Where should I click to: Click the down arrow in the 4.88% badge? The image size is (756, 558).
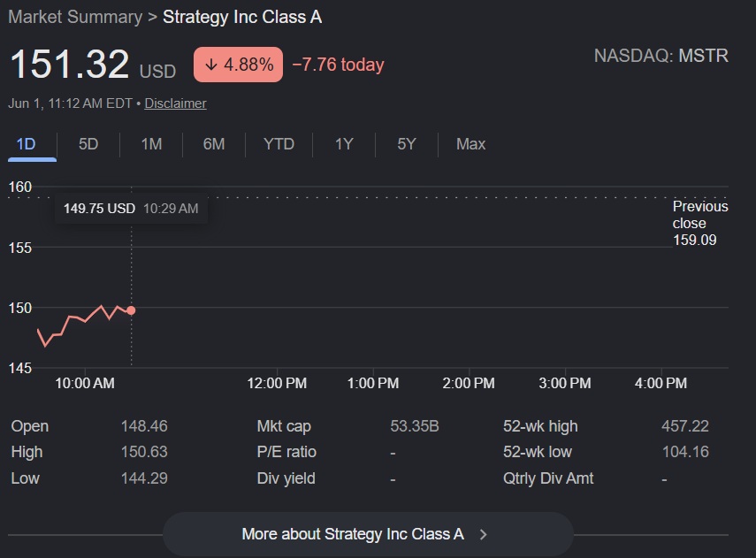210,65
